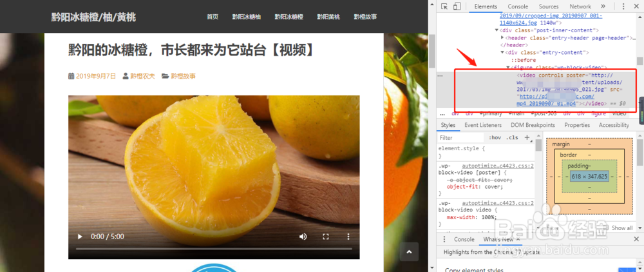
Task: Expand more DevTools tabs chevron
Action: (x=603, y=6)
